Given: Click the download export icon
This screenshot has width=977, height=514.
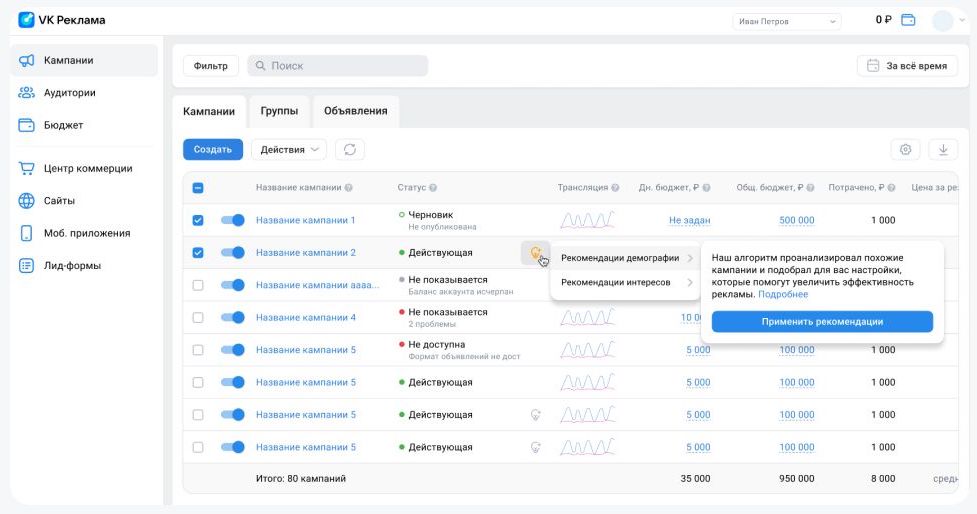Looking at the screenshot, I should pyautogui.click(x=942, y=149).
